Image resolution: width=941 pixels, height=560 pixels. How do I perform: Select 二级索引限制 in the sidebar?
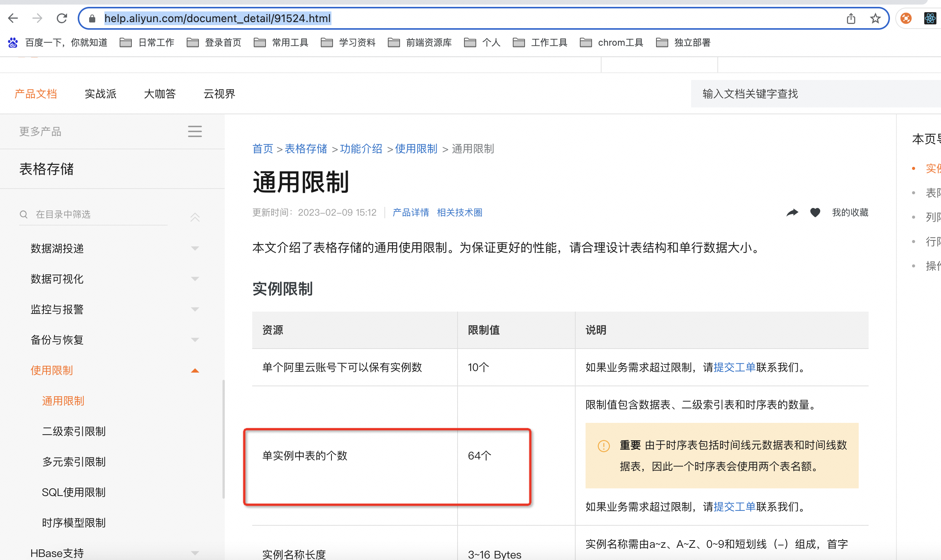tap(74, 431)
